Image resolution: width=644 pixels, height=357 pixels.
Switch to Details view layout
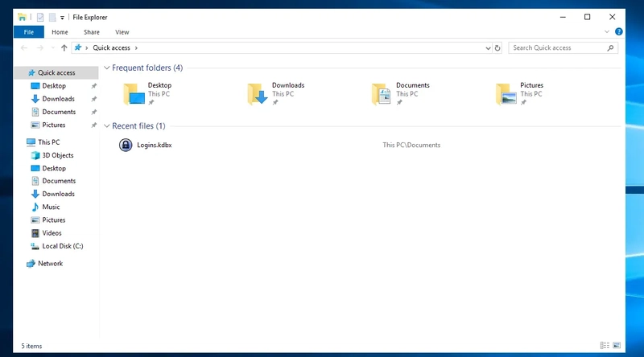coord(605,346)
